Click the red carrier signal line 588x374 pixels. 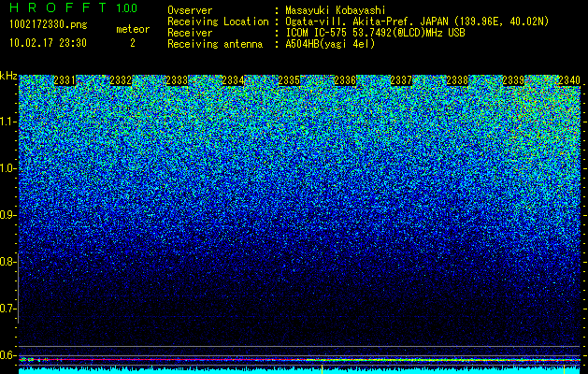(x=300, y=360)
